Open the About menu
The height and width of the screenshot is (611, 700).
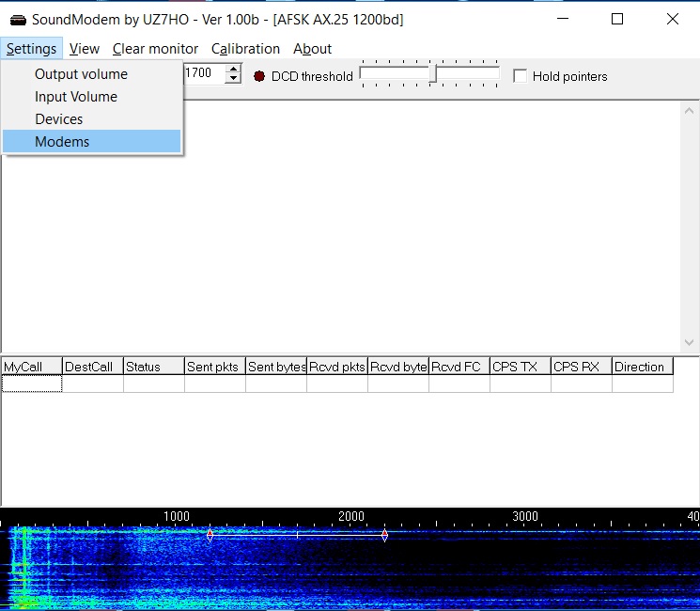[312, 49]
